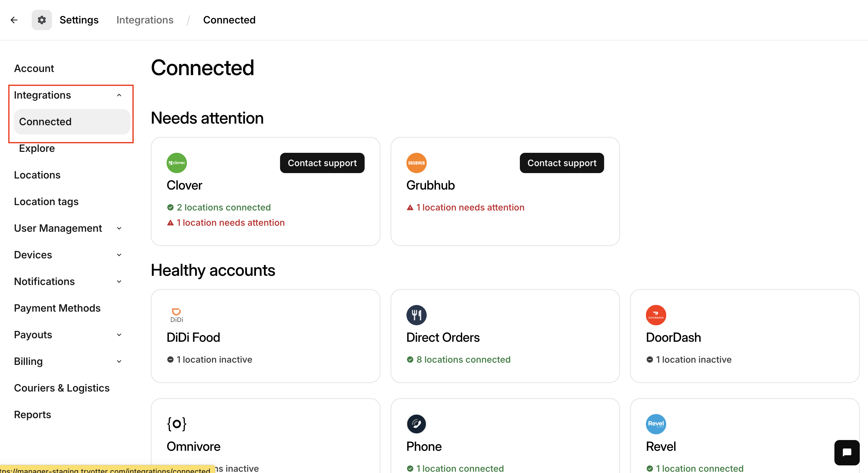Contact support for Clover
The image size is (868, 473).
click(322, 163)
